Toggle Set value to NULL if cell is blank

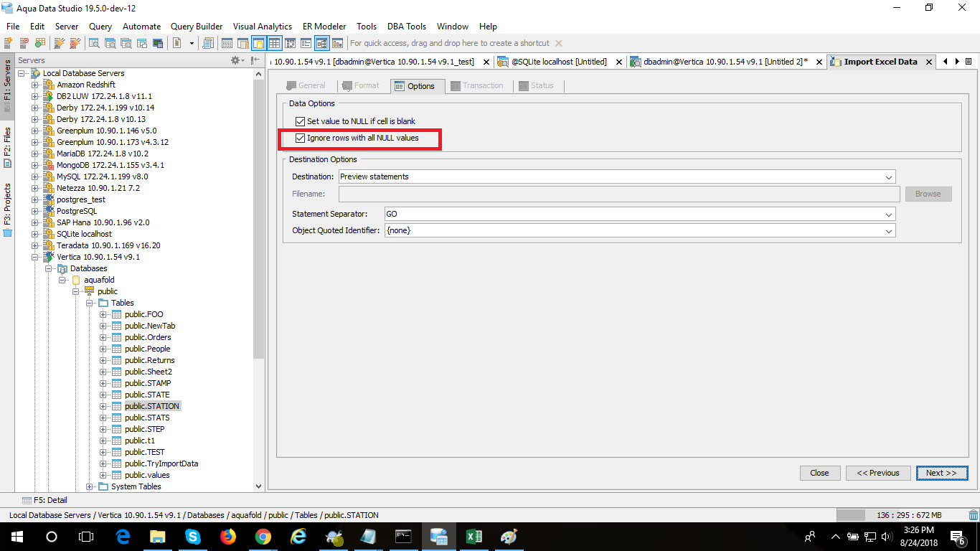click(300, 121)
